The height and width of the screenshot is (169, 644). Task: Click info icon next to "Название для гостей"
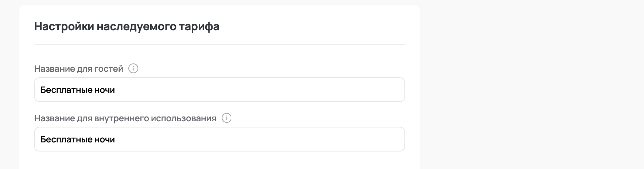[x=133, y=68]
